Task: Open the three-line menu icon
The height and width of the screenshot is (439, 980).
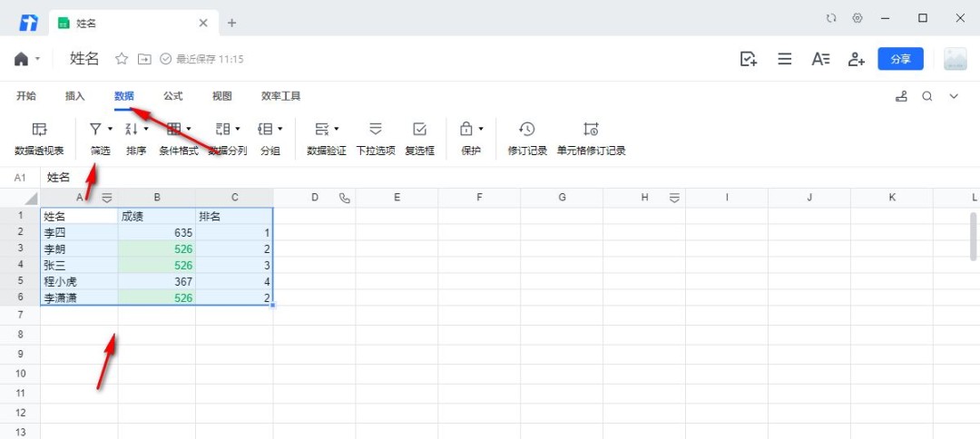Action: (x=784, y=59)
